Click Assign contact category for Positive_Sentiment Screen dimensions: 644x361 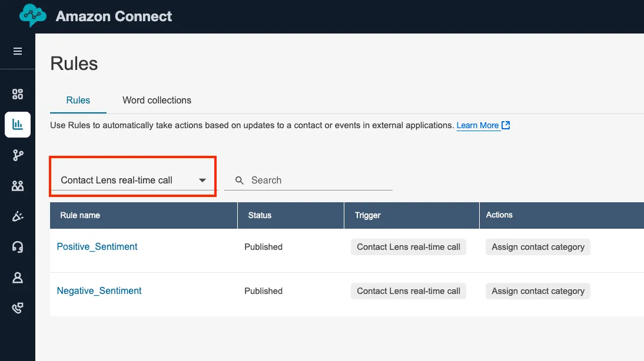[538, 247]
